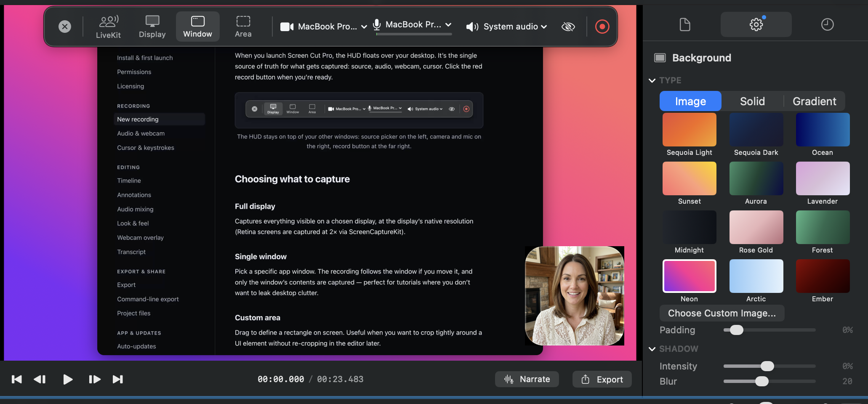Open the document tab icon in inspector
The image size is (868, 404).
point(685,24)
